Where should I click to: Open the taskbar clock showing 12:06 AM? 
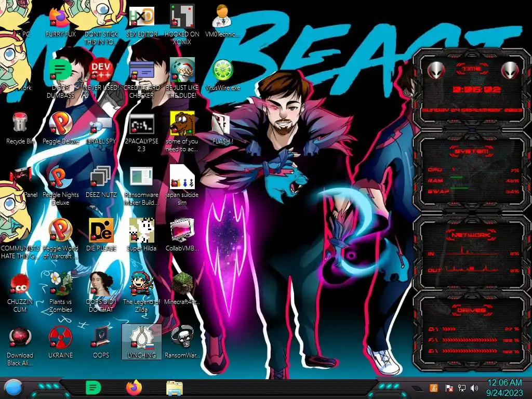pyautogui.click(x=504, y=388)
